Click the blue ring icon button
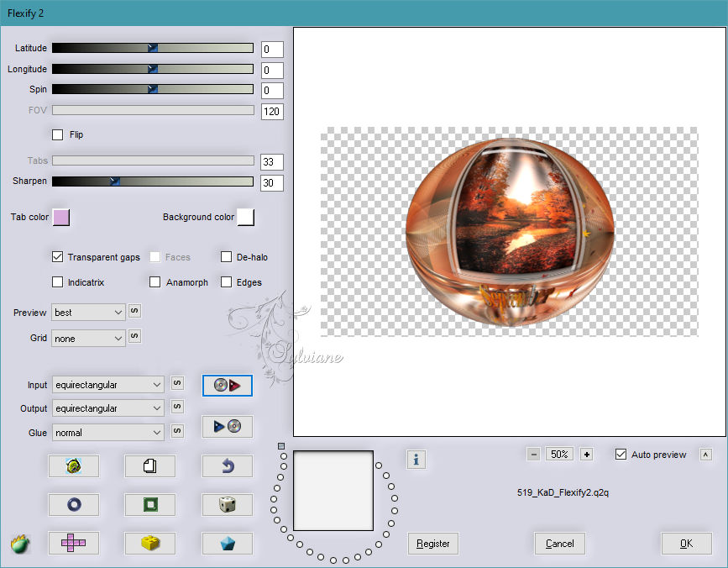The height and width of the screenshot is (568, 728). (x=73, y=504)
